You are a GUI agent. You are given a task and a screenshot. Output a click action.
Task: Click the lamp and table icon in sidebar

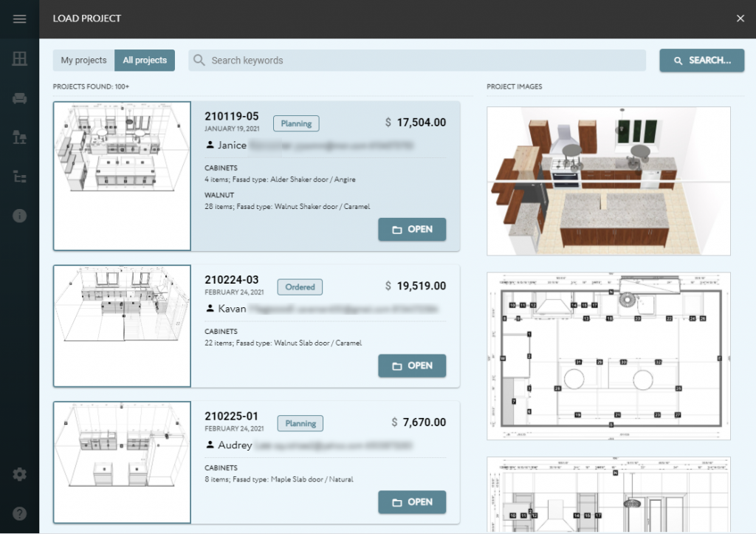[19, 137]
